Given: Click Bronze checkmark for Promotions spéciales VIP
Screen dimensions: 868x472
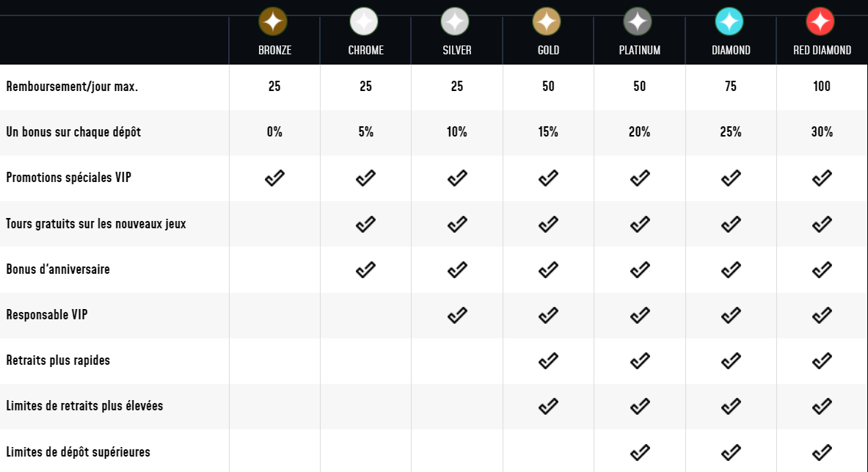Looking at the screenshot, I should click(274, 178).
